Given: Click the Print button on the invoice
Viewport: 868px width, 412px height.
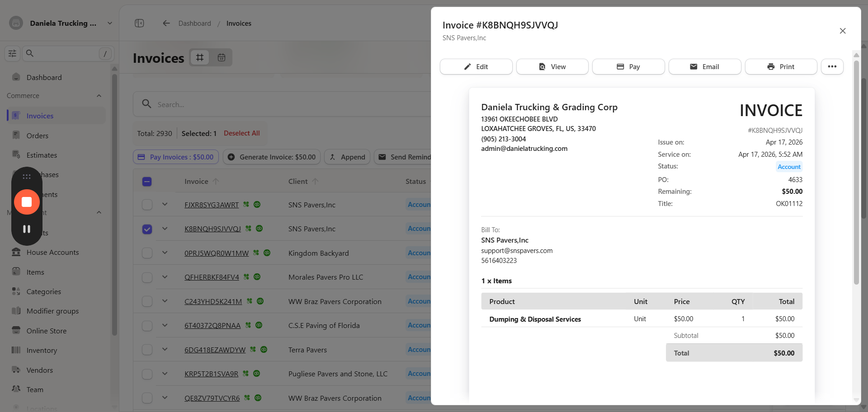Looking at the screenshot, I should tap(781, 66).
